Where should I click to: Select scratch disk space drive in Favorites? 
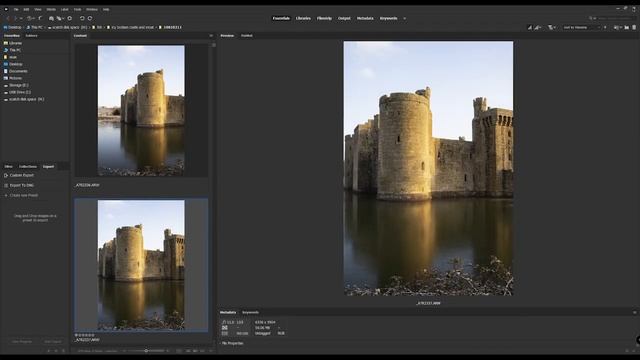tap(27, 99)
